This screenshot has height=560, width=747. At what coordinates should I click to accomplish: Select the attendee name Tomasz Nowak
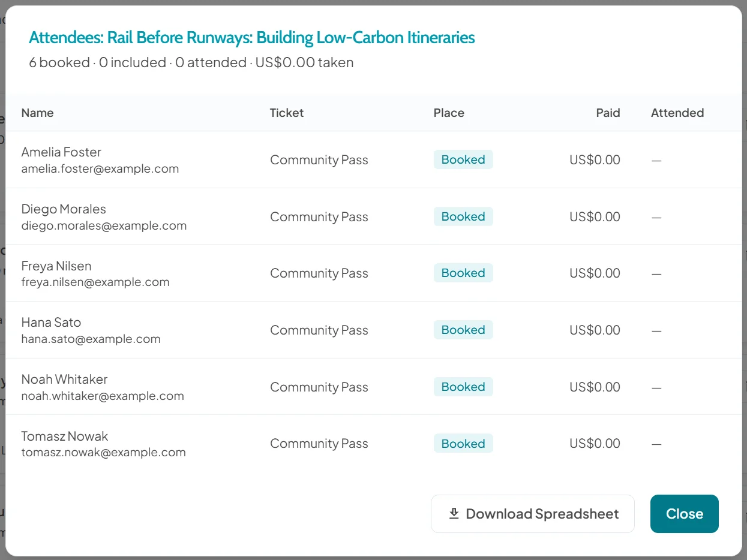coord(65,436)
